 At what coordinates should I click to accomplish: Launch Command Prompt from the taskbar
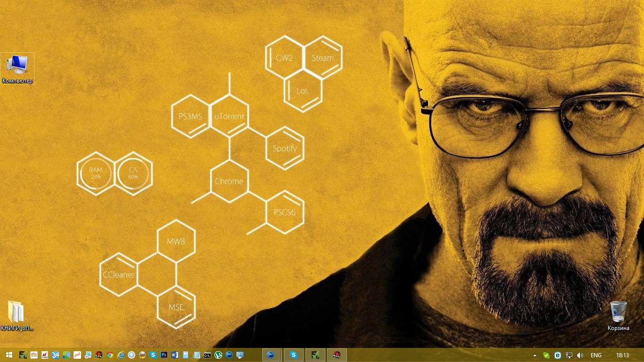point(207,355)
